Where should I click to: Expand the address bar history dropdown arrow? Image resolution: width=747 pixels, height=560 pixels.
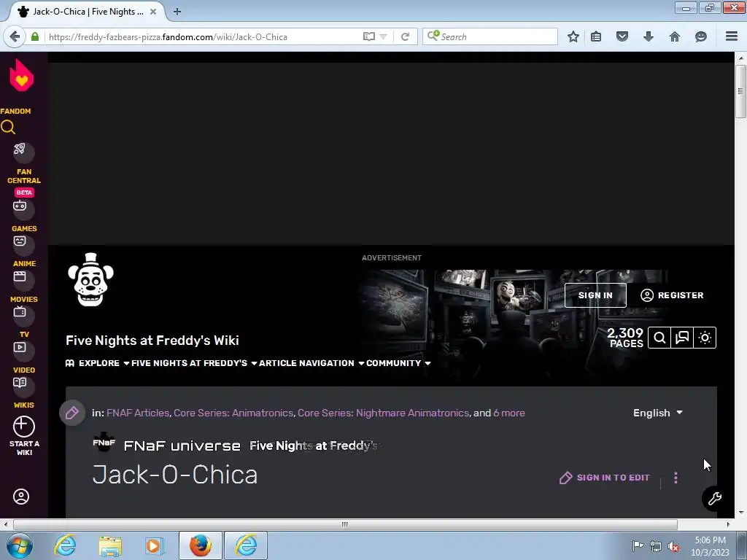point(383,36)
